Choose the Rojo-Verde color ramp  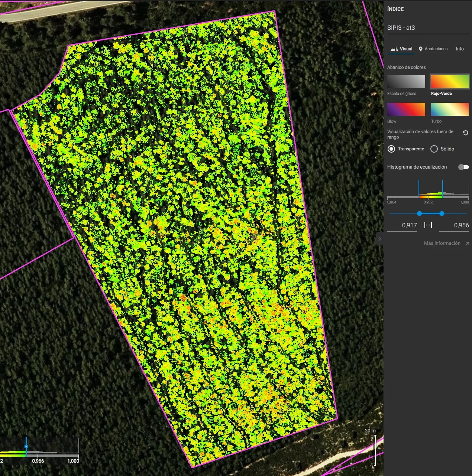450,82
